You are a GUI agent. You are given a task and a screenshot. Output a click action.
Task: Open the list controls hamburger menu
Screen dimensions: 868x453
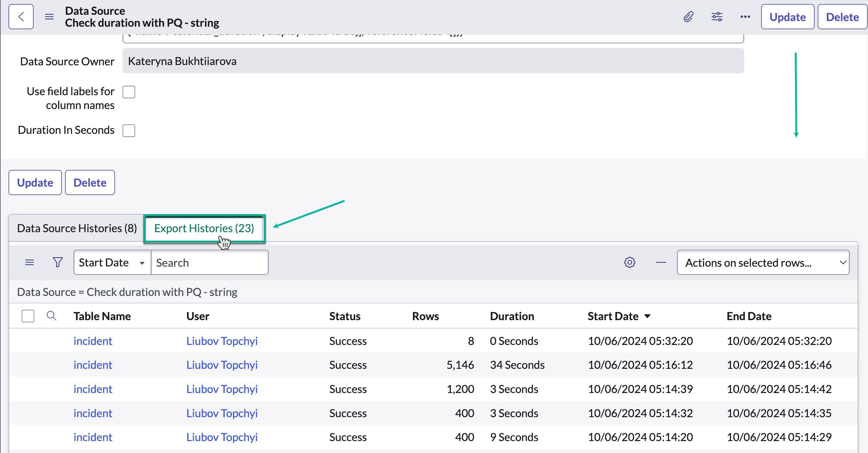click(x=30, y=262)
